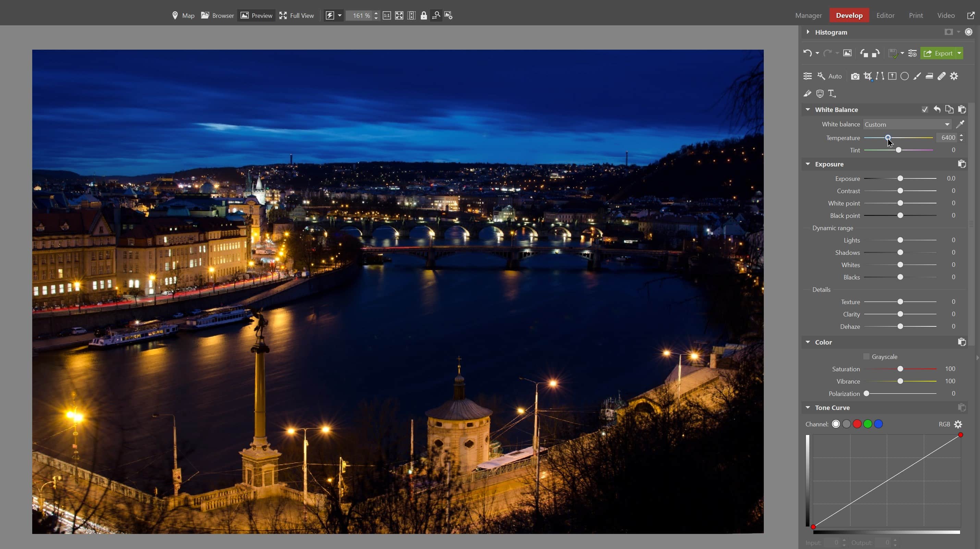Enter Full View mode
The image size is (980, 549).
click(296, 16)
